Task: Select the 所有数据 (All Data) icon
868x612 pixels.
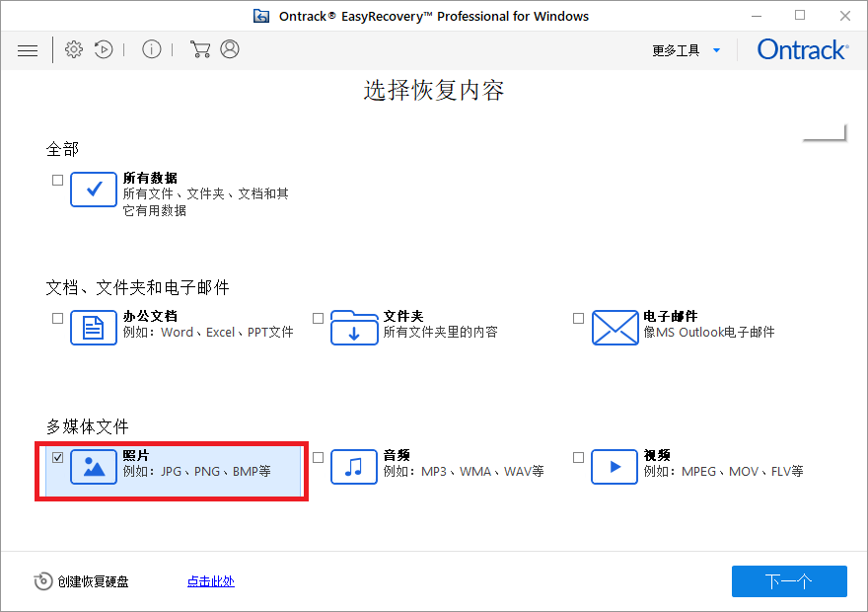Action: click(94, 190)
